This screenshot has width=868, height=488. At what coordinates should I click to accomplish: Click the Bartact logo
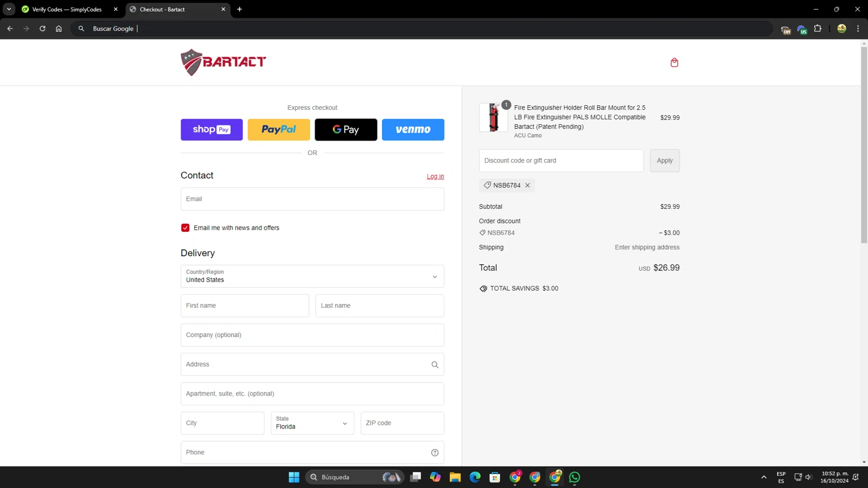[223, 62]
